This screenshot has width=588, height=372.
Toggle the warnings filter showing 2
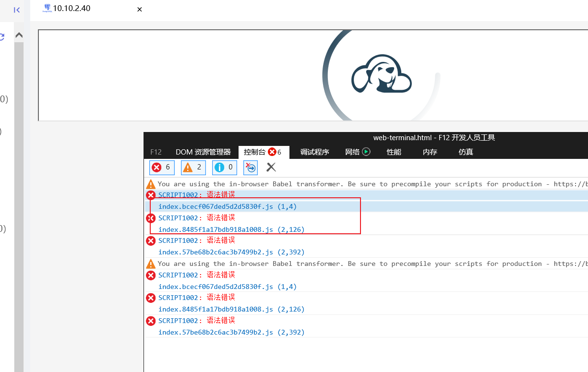(x=193, y=167)
